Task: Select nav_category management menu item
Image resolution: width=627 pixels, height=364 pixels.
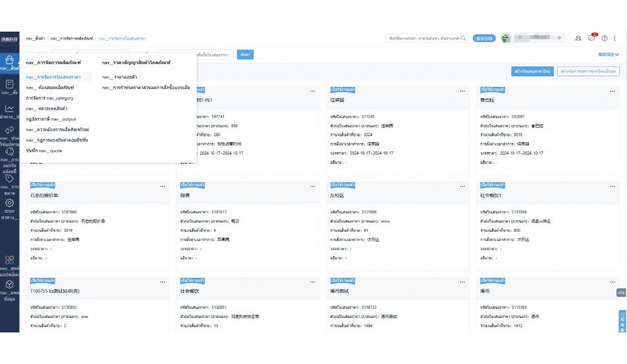Action: 49,98
